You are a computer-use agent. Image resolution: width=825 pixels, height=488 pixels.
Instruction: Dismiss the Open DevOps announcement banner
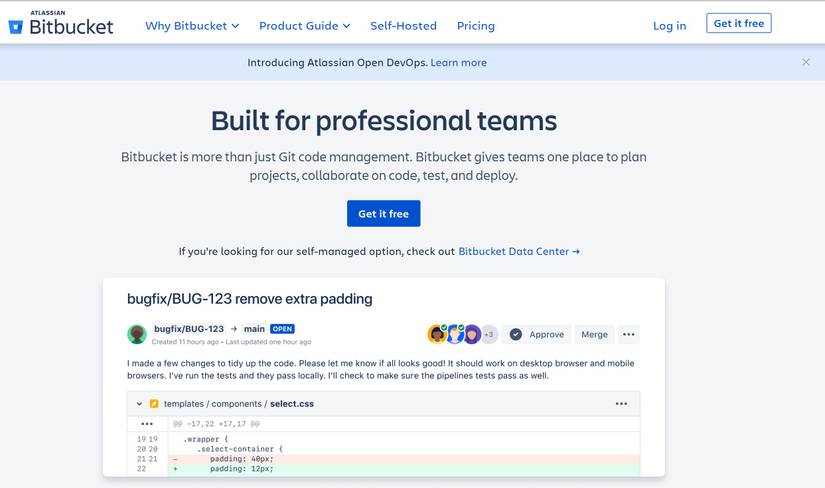pyautogui.click(x=806, y=62)
